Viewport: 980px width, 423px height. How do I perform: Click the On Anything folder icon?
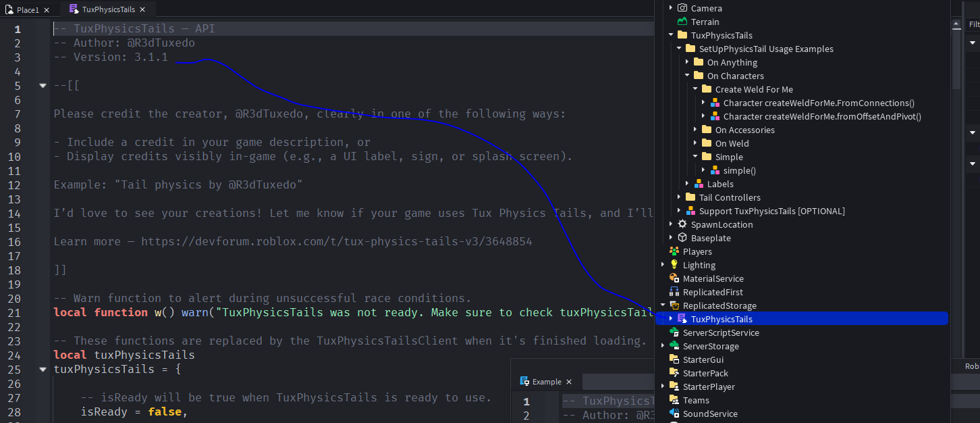click(x=699, y=62)
